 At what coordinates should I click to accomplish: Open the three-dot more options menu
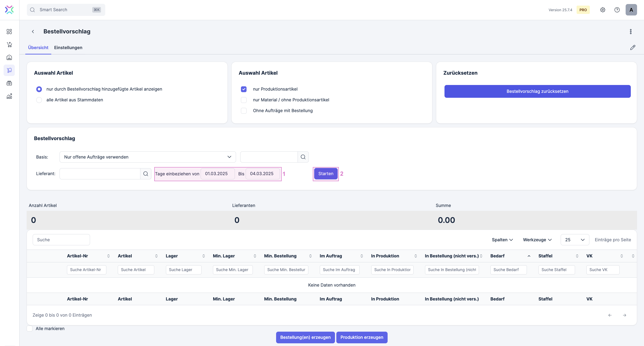pos(631,32)
